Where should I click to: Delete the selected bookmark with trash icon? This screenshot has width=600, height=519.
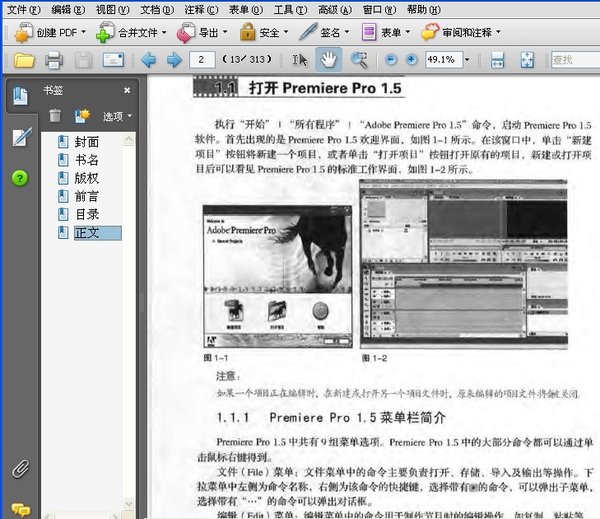(x=55, y=115)
